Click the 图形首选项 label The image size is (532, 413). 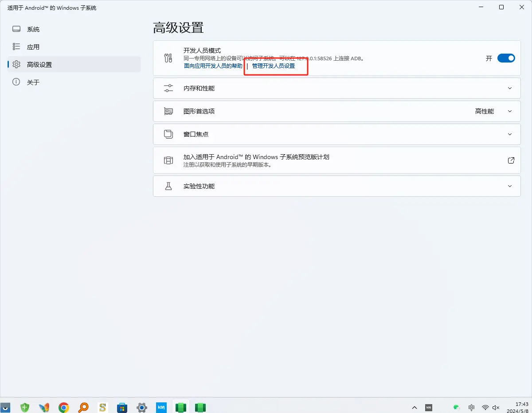point(199,111)
